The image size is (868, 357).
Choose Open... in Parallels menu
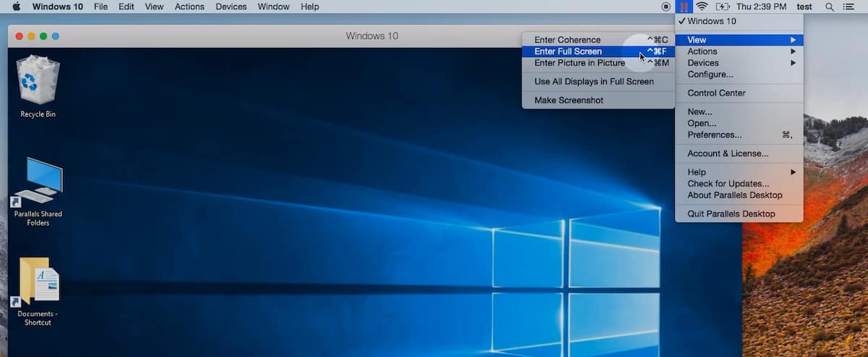pos(739,124)
